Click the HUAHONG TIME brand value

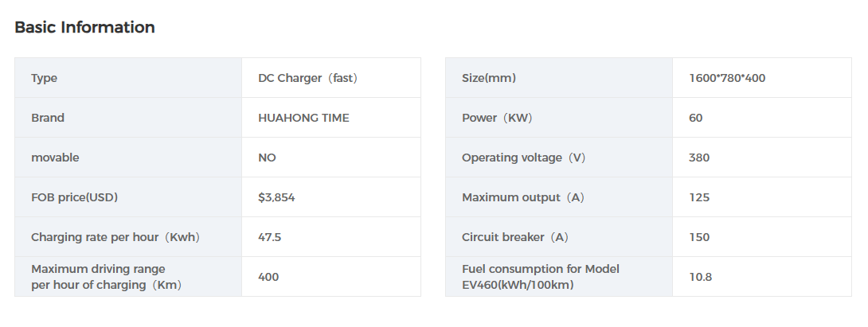303,118
